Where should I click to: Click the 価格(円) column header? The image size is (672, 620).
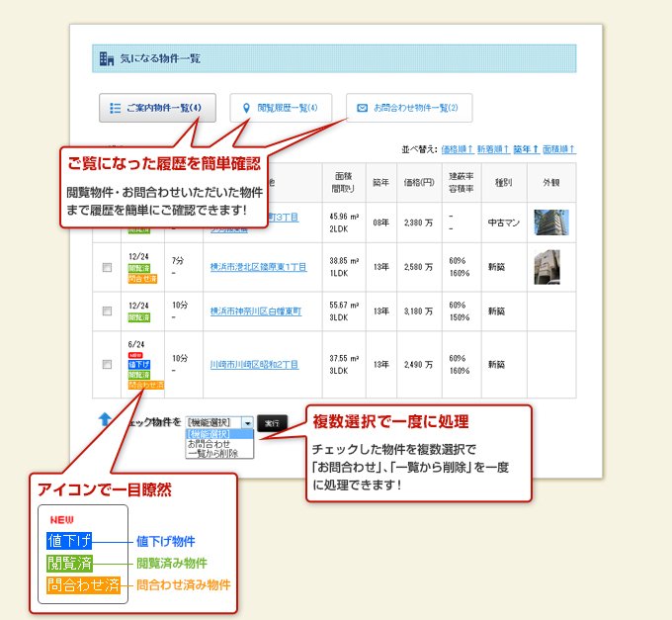click(x=419, y=183)
